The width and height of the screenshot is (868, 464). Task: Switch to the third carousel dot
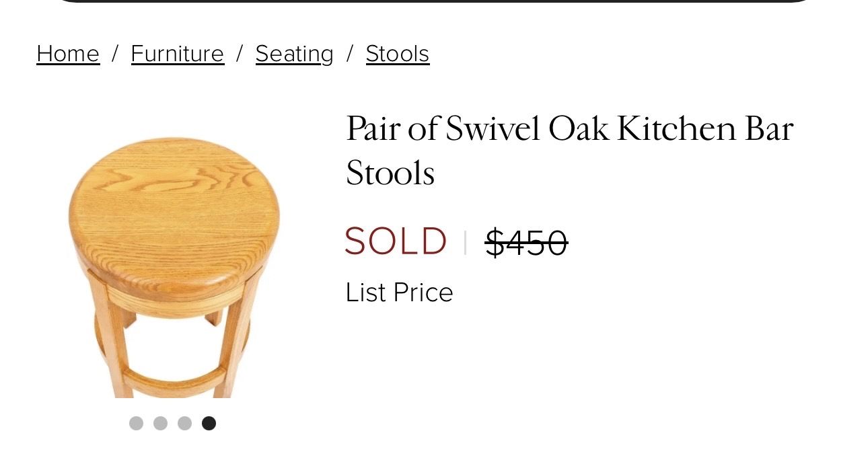(x=184, y=423)
